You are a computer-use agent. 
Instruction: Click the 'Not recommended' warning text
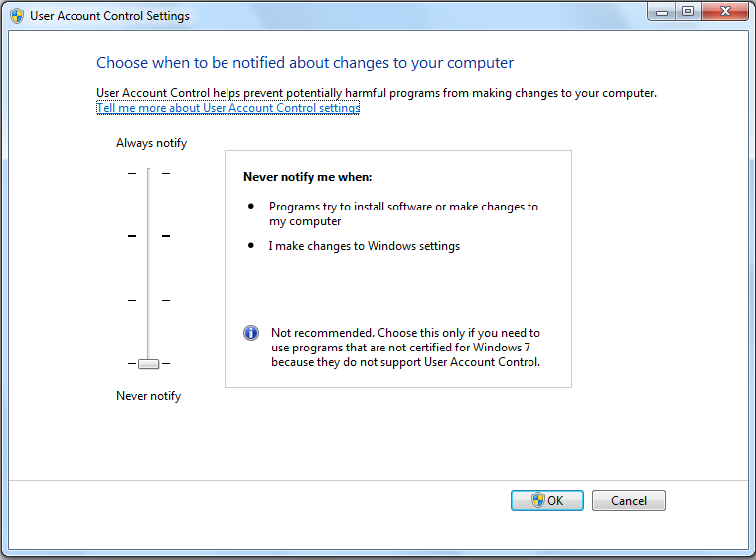406,348
